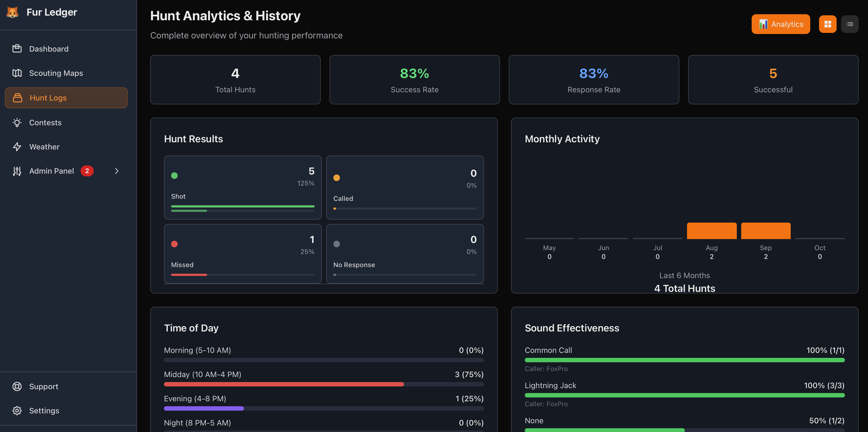Open the Scouting Maps section
Image resolution: width=868 pixels, height=432 pixels.
click(56, 73)
